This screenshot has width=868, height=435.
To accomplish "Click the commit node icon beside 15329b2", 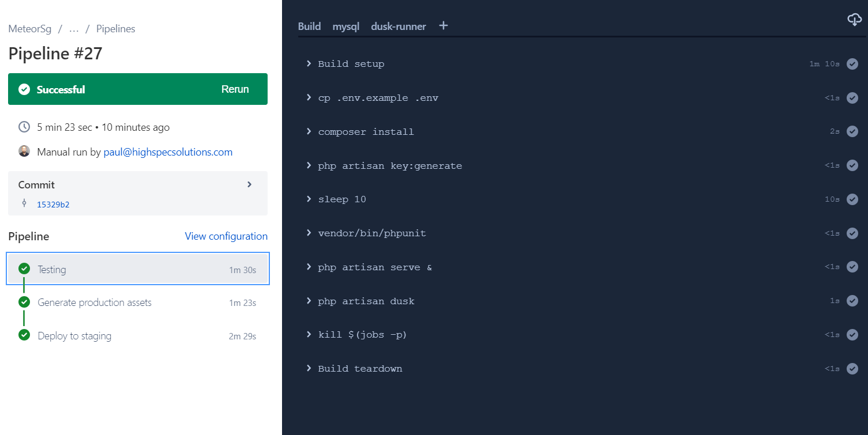I will pos(24,203).
